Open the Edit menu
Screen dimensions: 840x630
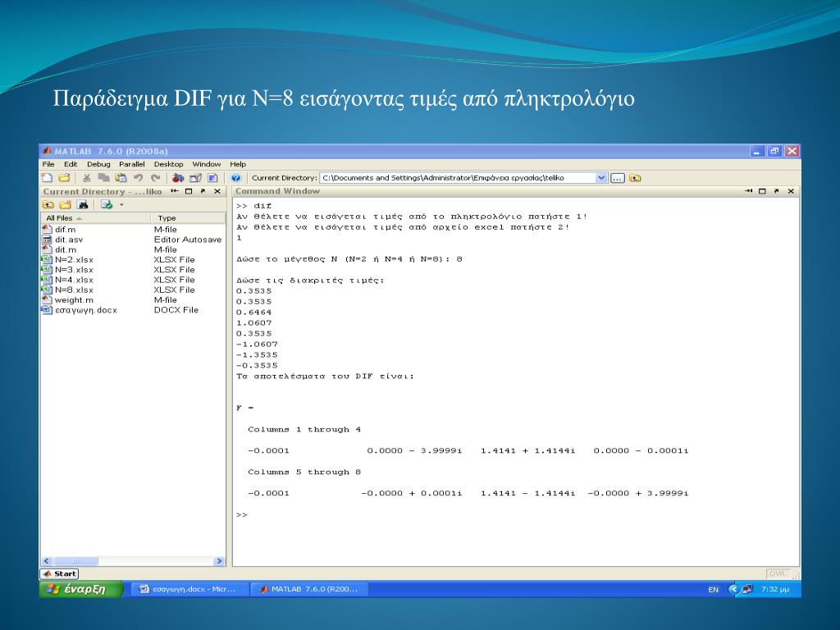click(71, 164)
